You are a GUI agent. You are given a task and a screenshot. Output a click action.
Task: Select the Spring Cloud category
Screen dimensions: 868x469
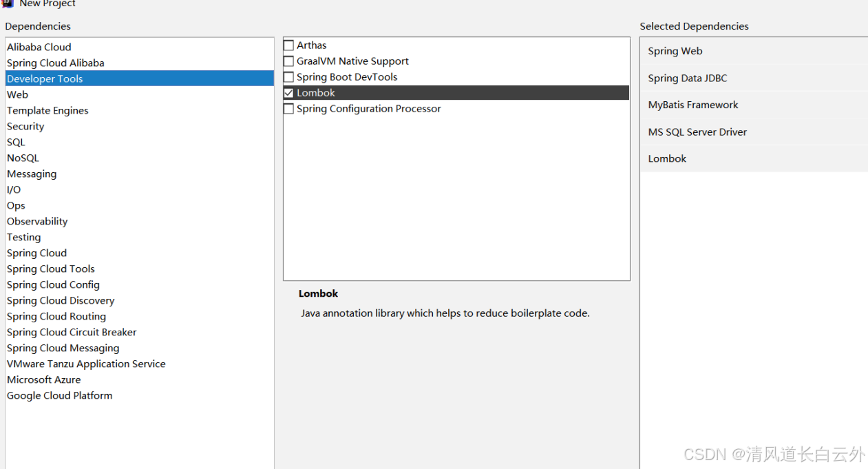(x=139, y=253)
